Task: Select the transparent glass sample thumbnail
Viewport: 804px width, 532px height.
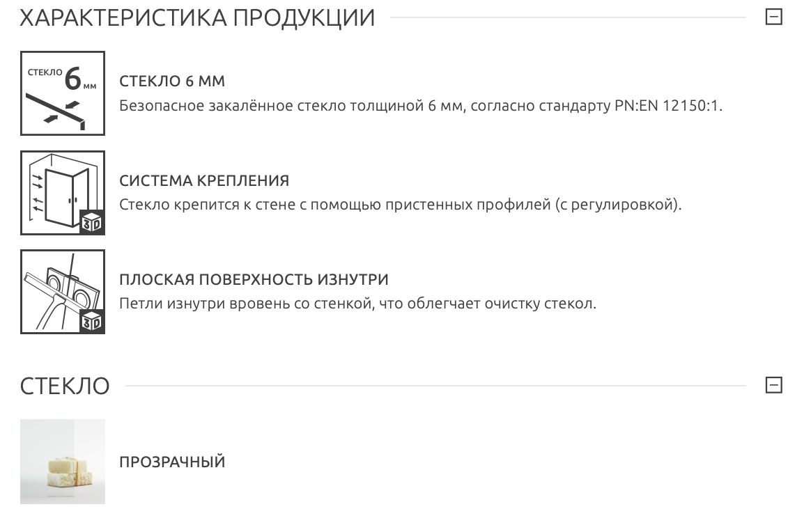Action: click(62, 461)
